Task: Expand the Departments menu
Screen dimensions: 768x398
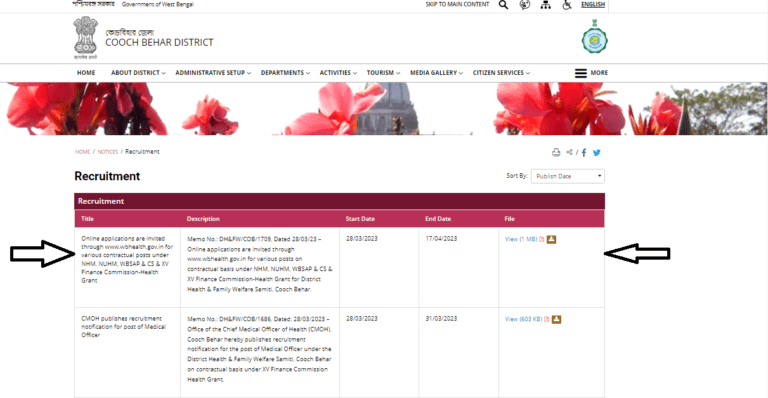Action: tap(285, 73)
